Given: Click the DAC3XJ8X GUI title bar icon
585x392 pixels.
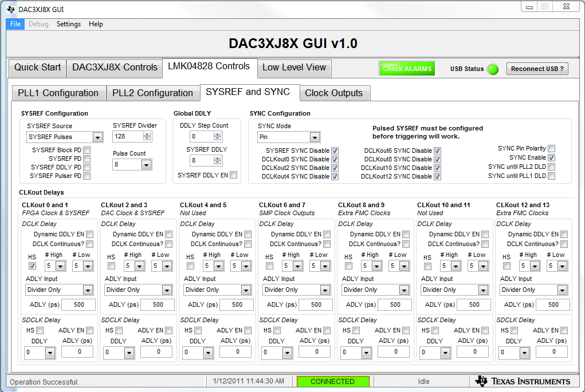Looking at the screenshot, I should [11, 9].
